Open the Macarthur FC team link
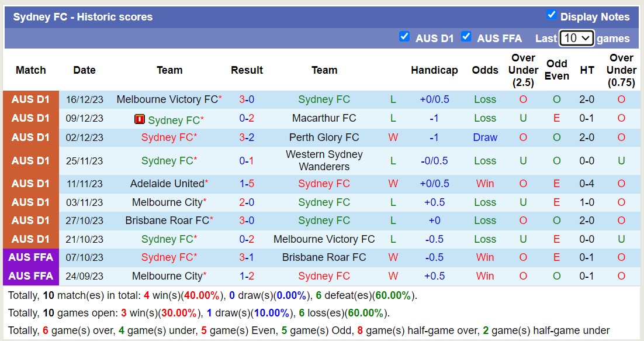 click(324, 118)
